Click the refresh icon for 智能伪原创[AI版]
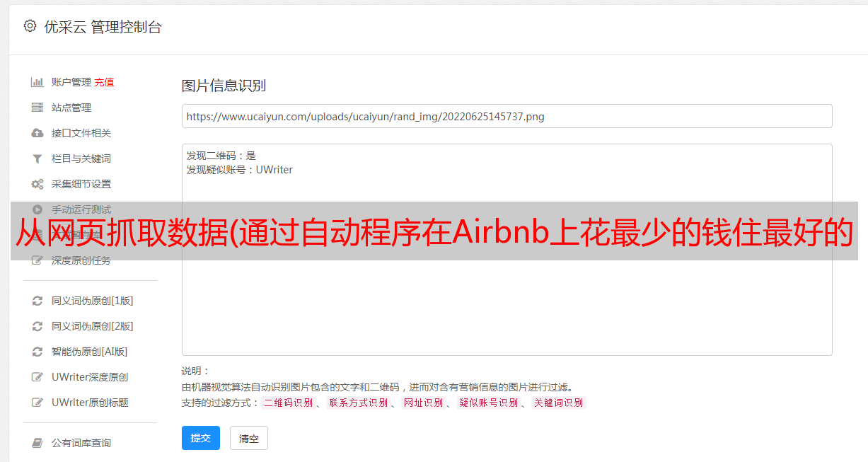 pos(37,352)
